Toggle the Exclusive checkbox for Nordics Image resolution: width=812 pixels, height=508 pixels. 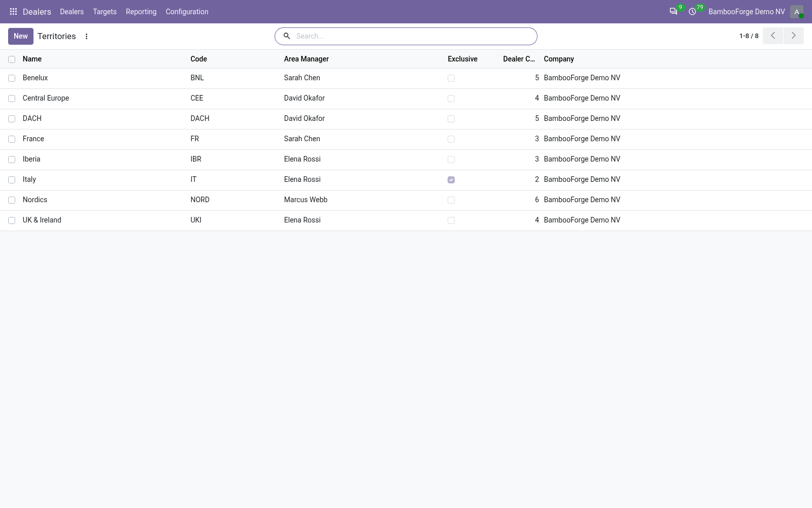(x=451, y=200)
